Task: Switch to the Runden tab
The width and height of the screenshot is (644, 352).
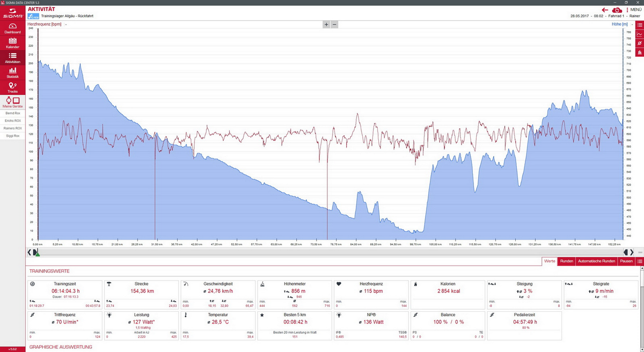Action: 566,261
